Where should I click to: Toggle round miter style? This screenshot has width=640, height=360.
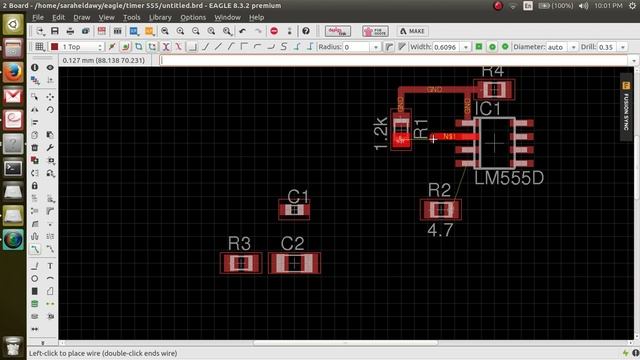click(x=389, y=47)
